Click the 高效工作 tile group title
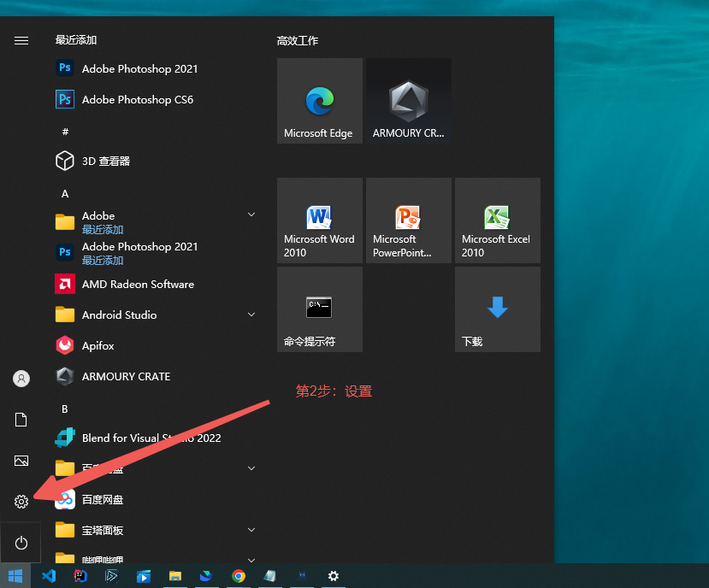The height and width of the screenshot is (588, 709). [x=298, y=41]
